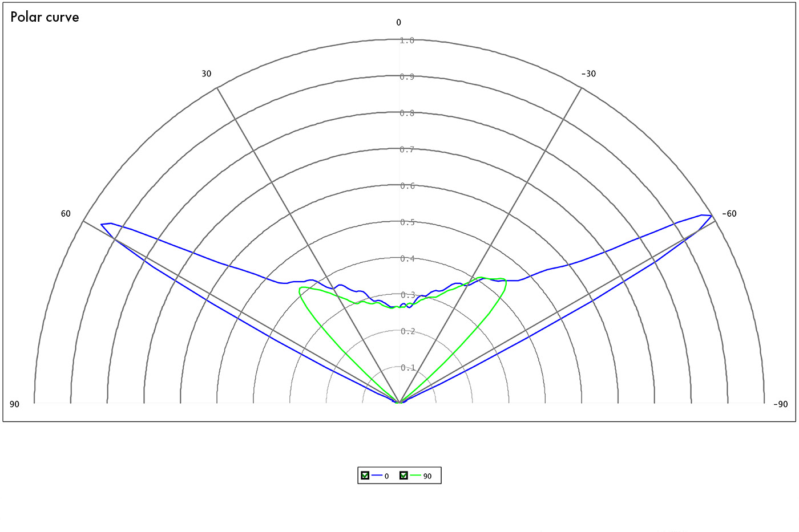Uncheck the green 90 series checkbox

pos(403,476)
